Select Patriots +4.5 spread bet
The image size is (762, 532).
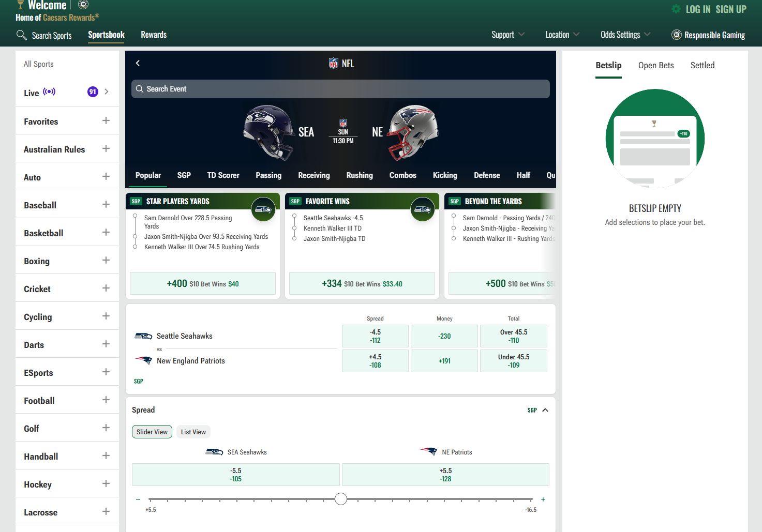[x=375, y=361]
